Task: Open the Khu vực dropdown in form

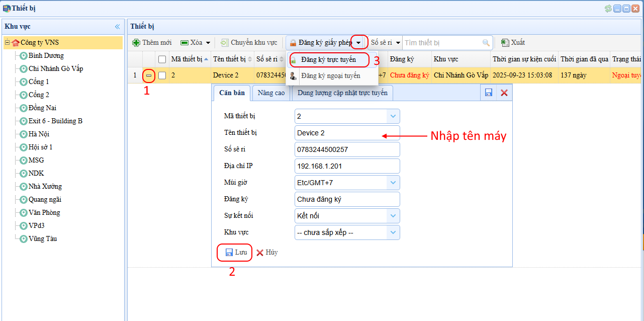Action: (x=393, y=232)
